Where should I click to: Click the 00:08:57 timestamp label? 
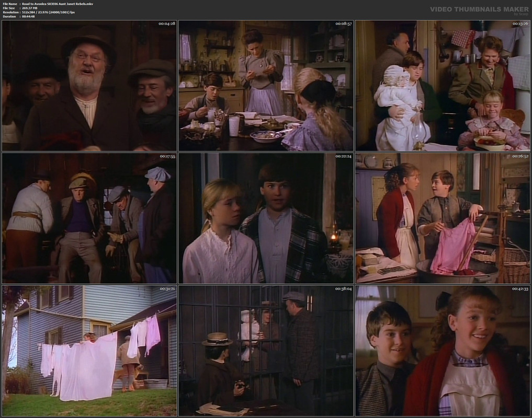(343, 24)
